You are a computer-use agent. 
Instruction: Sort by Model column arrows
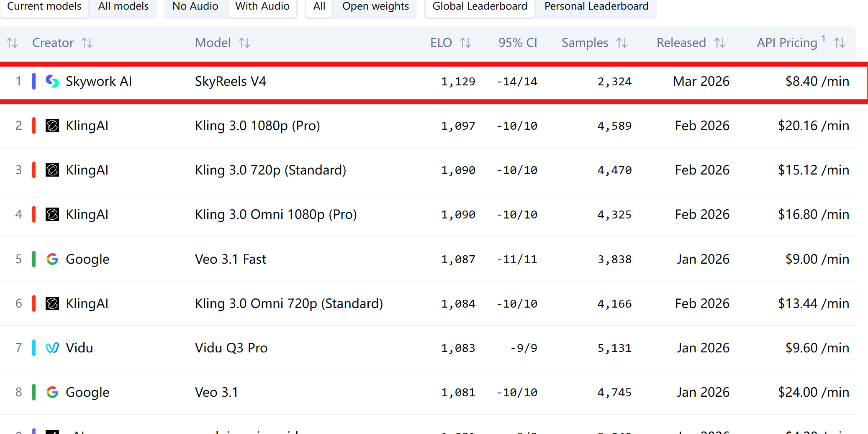[244, 43]
